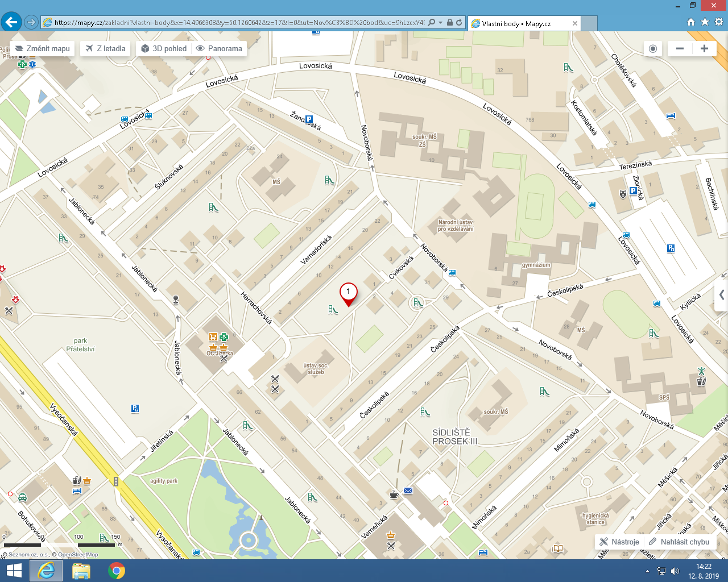Open the OpenStreetMap attribution link
The height and width of the screenshot is (582, 728).
pos(78,555)
